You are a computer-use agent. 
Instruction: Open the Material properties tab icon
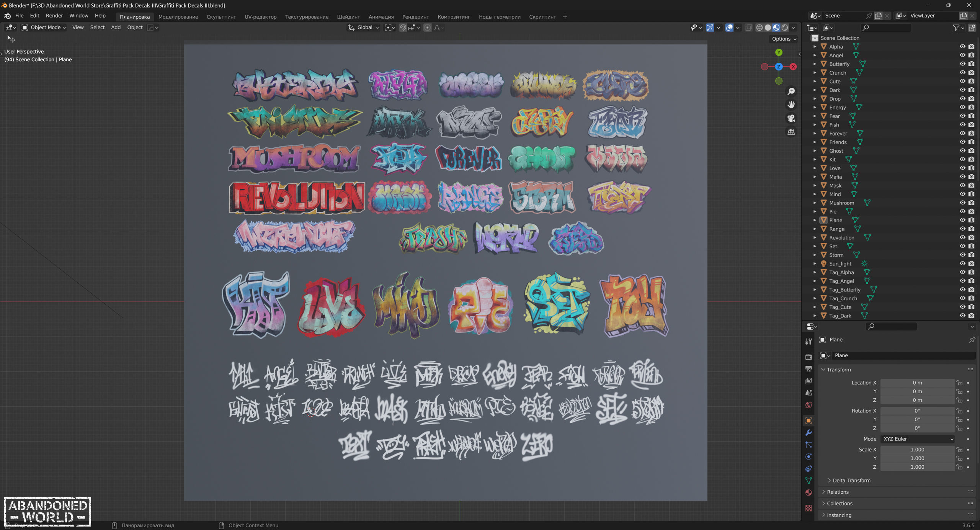pos(808,492)
